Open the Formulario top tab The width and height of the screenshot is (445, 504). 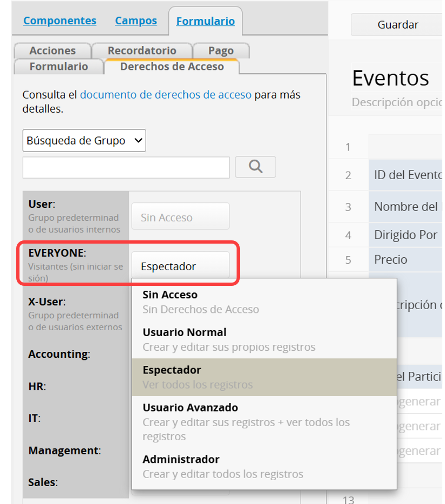click(205, 22)
